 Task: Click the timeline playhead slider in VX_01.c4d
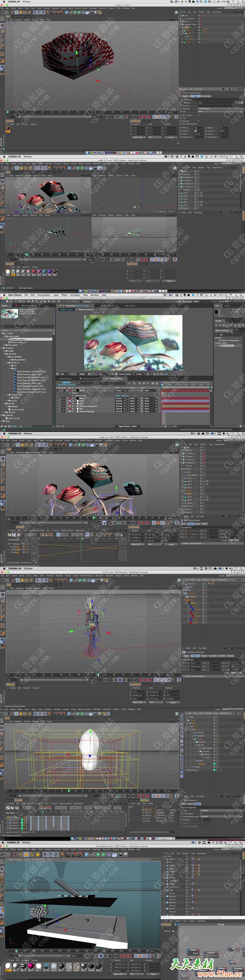98,675
